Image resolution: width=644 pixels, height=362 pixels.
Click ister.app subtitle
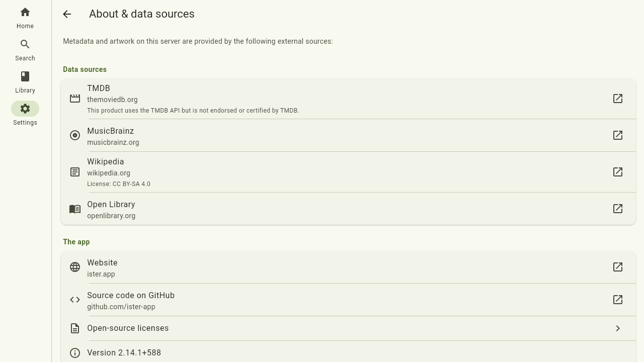[101, 274]
